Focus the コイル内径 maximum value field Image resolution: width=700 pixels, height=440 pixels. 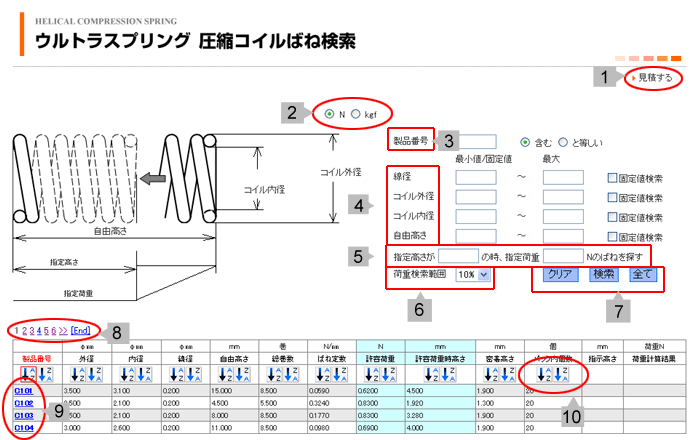tap(563, 216)
